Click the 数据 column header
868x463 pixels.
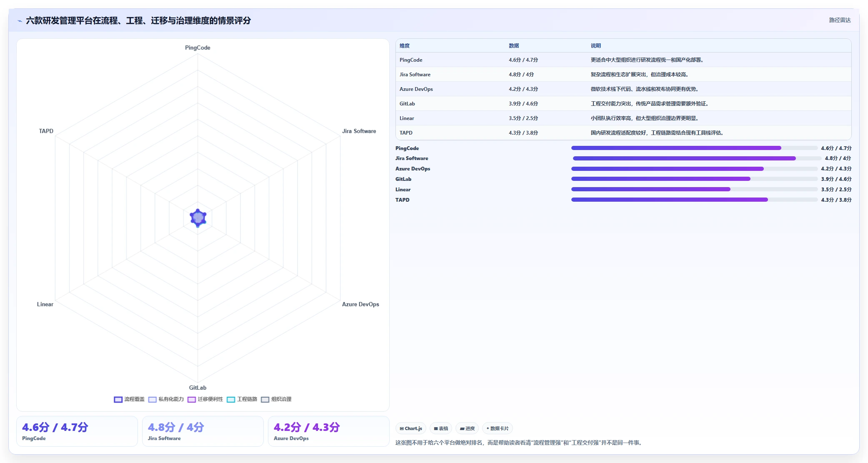[x=514, y=46]
